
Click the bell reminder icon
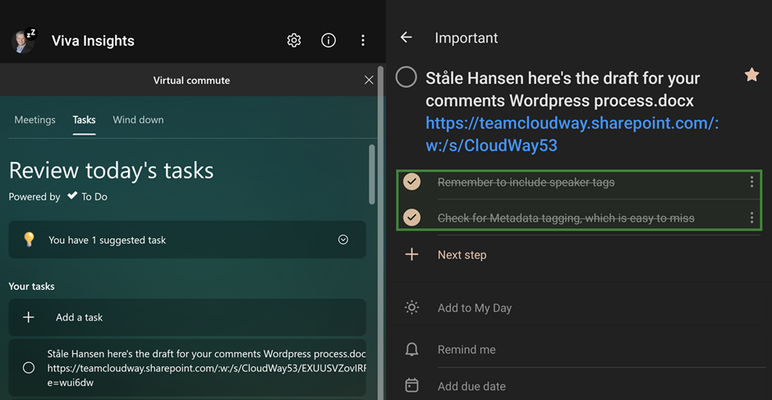412,350
